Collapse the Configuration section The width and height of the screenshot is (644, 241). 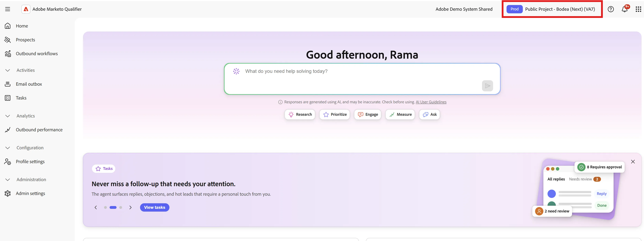click(x=7, y=148)
